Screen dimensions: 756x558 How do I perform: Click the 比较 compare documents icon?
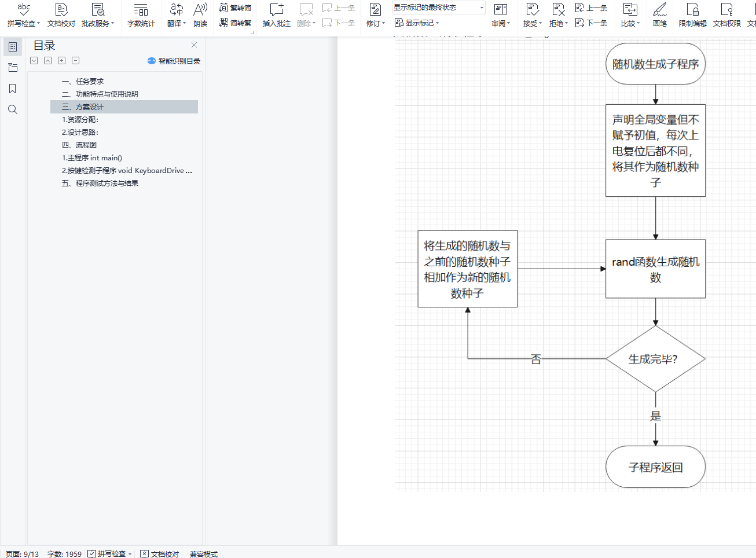[630, 9]
